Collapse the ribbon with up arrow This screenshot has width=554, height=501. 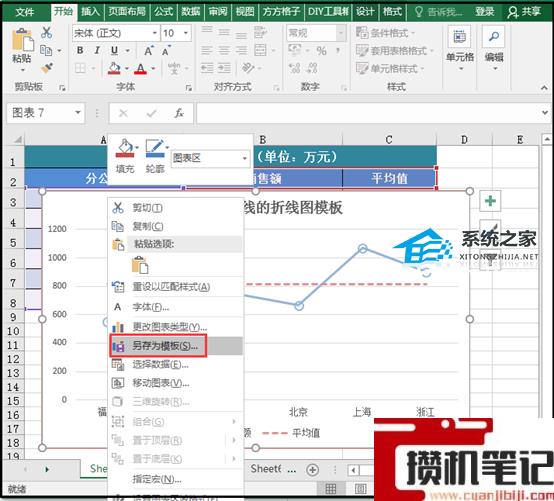point(544,87)
